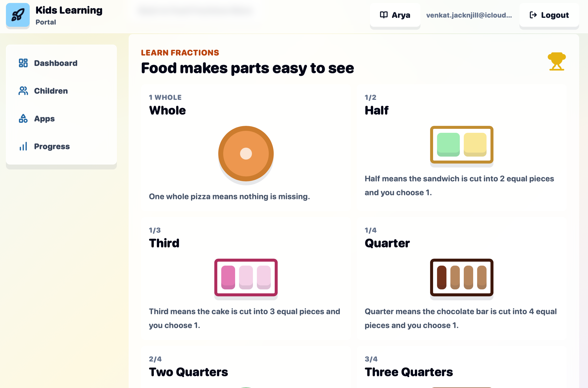Click the whole pizza illustration
Viewport: 588px width, 388px height.
(x=246, y=154)
